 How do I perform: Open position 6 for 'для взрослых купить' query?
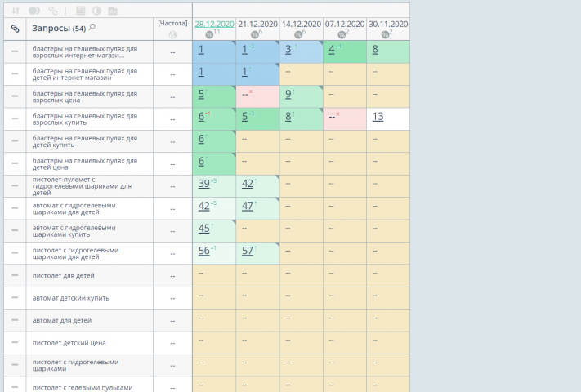(201, 117)
